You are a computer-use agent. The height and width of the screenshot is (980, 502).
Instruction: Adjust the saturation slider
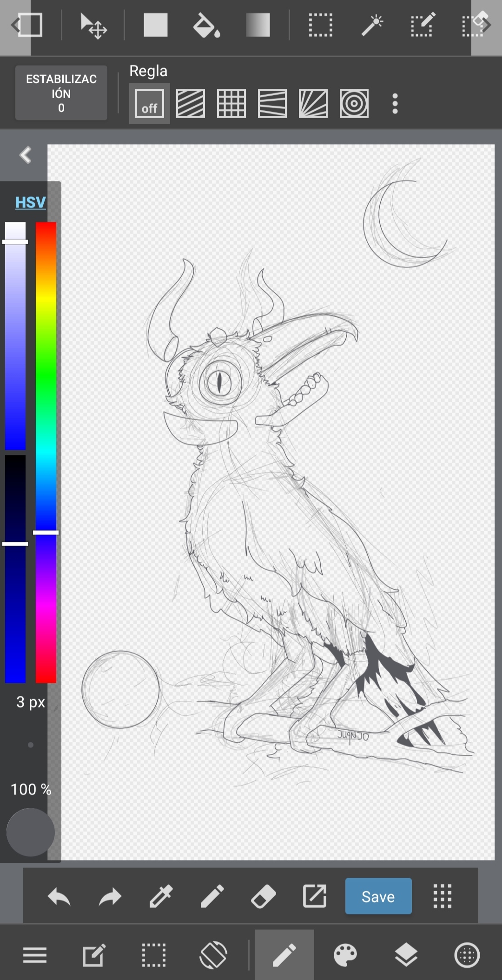coord(15,336)
